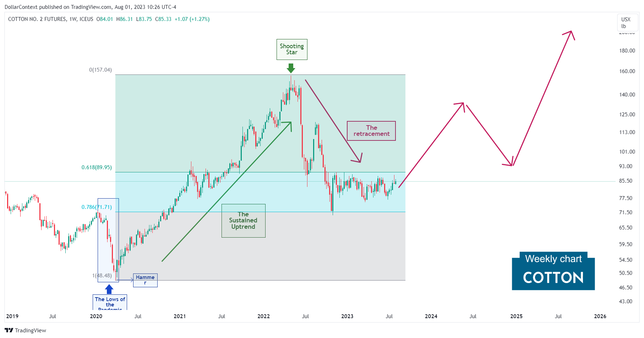Click the retracement arrow's lower arrowhead
644x338 pixels.
click(x=359, y=160)
